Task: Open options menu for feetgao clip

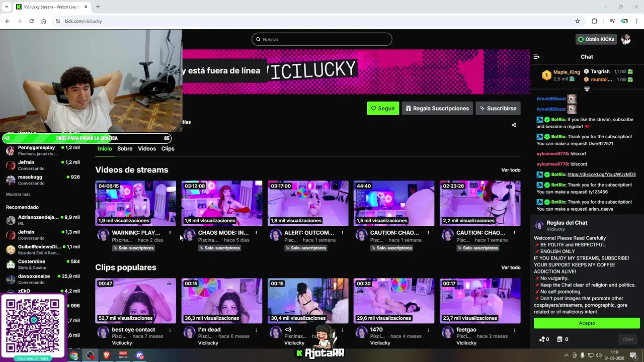Action: pyautogui.click(x=514, y=330)
